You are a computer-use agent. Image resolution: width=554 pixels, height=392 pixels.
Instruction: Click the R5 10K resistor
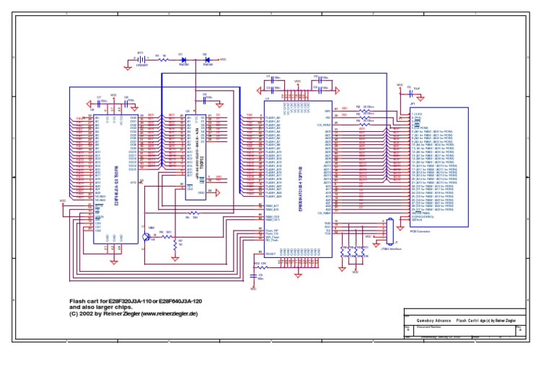pyautogui.click(x=193, y=213)
